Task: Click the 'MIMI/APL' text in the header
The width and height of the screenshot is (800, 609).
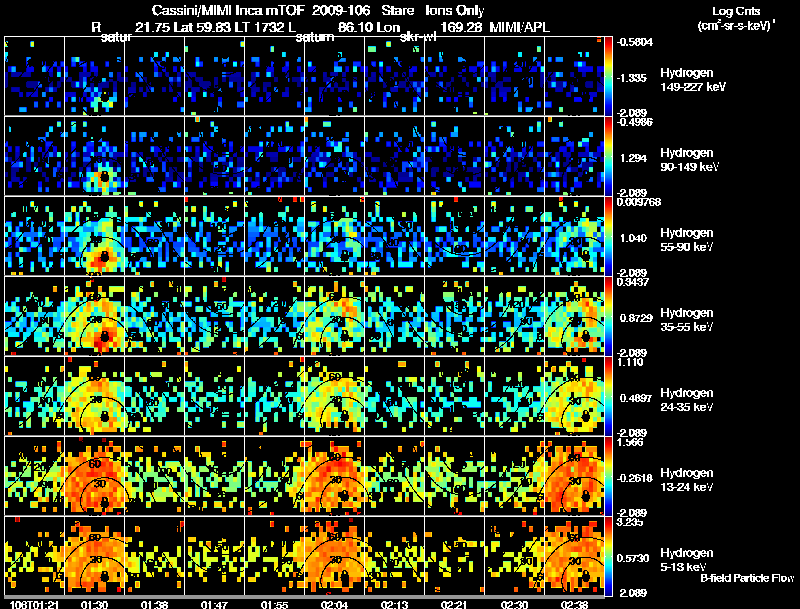Action: (x=519, y=27)
